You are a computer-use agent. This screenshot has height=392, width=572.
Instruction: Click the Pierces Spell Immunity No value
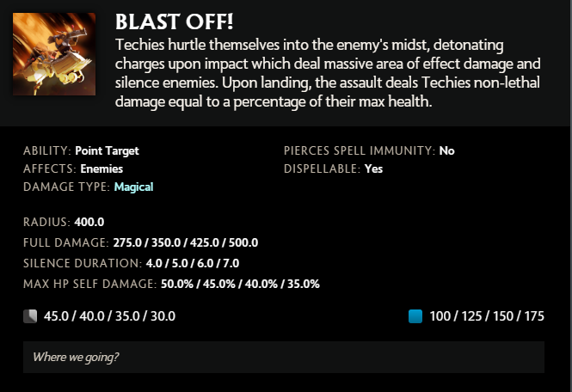tap(446, 150)
